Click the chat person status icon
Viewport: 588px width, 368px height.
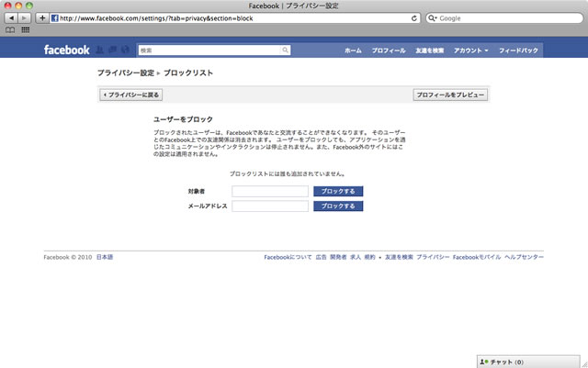click(x=484, y=362)
